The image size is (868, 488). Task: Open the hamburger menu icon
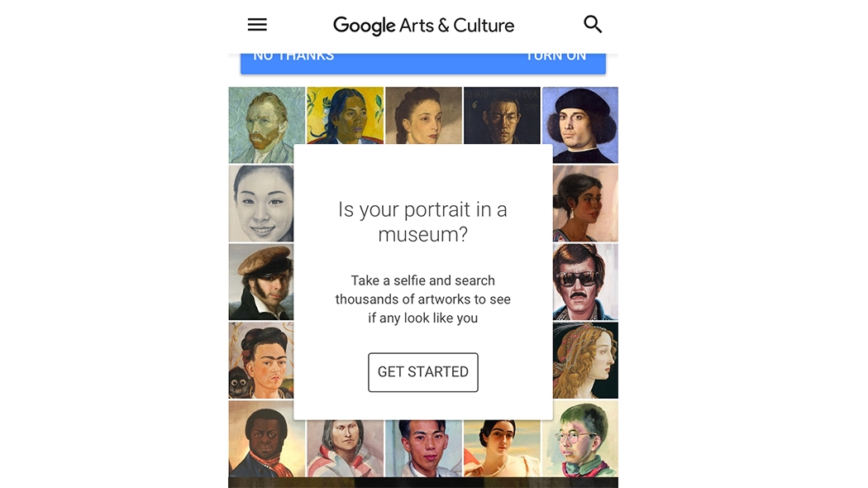click(x=257, y=25)
